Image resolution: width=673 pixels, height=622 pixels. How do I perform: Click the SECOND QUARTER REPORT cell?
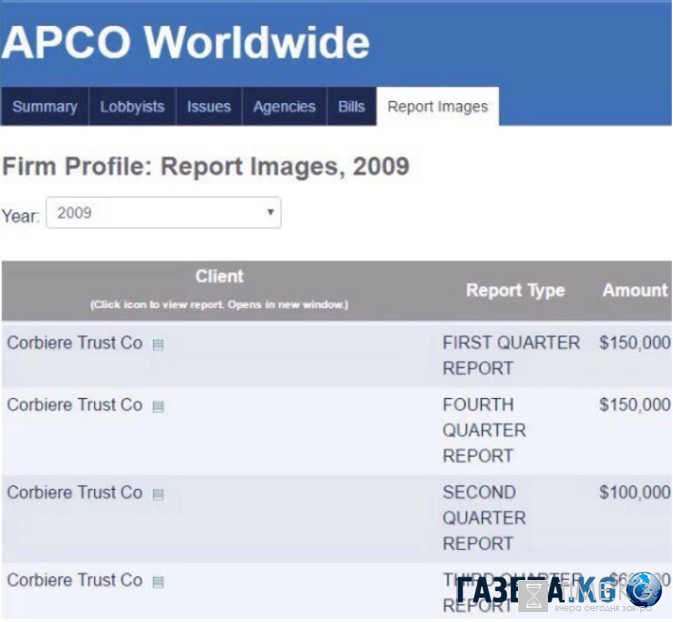(484, 518)
